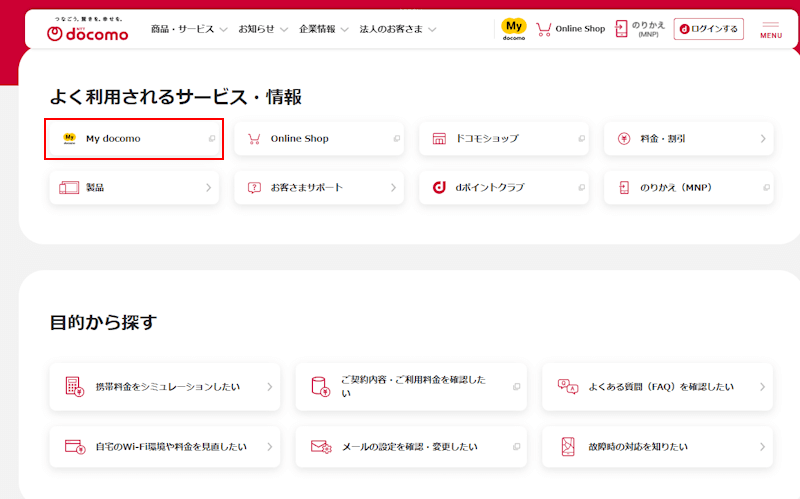Open the MENU hamburger icon
The image size is (800, 499).
coord(771,30)
